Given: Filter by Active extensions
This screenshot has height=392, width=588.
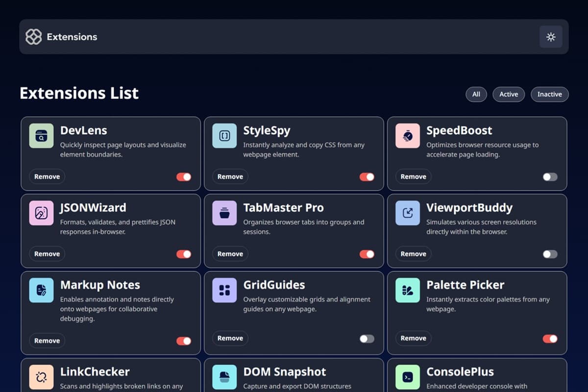Looking at the screenshot, I should (x=509, y=95).
